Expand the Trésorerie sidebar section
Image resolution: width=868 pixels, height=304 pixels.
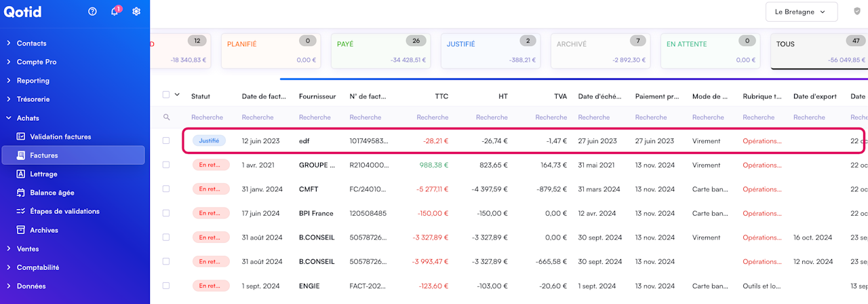(33, 99)
